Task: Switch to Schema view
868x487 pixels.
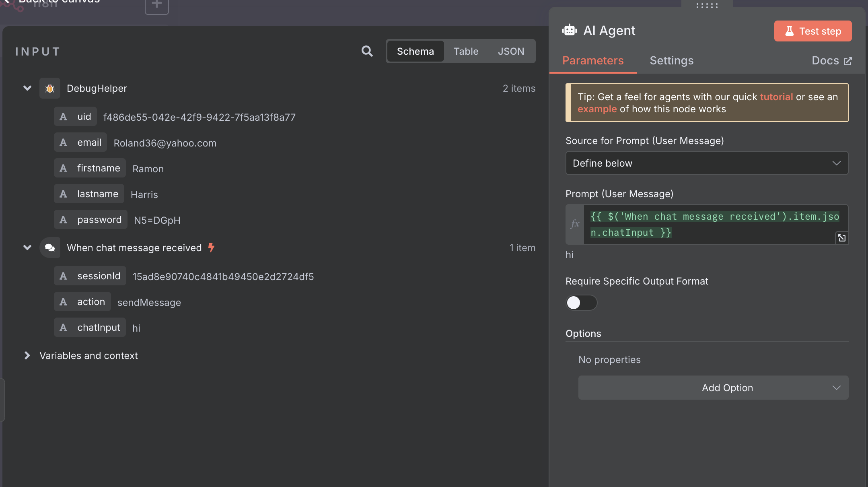Action: tap(415, 51)
